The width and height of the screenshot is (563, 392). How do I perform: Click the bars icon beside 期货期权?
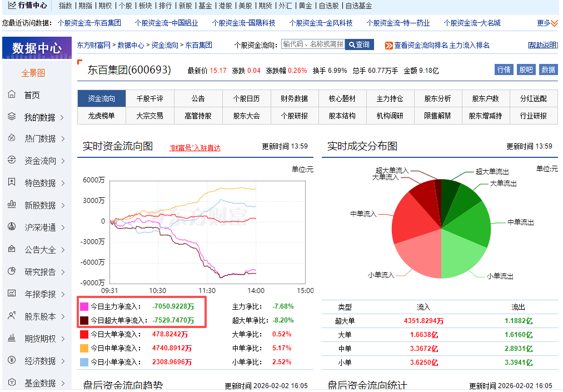(x=12, y=338)
